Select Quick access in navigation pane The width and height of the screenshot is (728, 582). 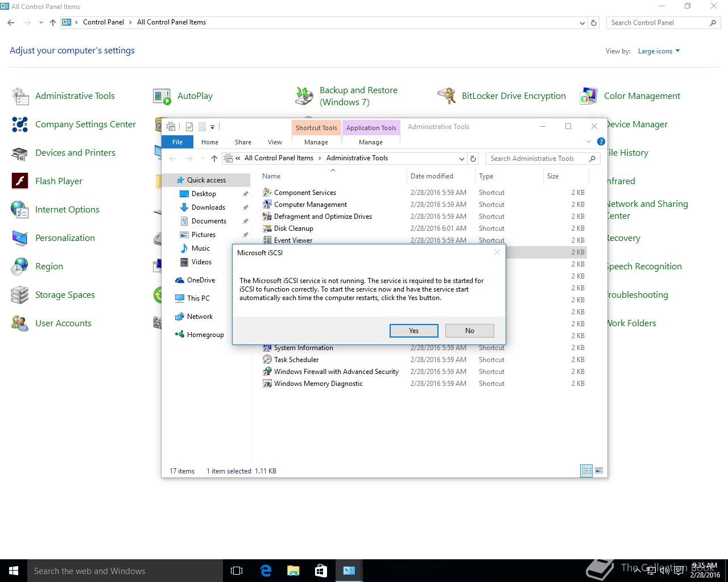coord(206,180)
